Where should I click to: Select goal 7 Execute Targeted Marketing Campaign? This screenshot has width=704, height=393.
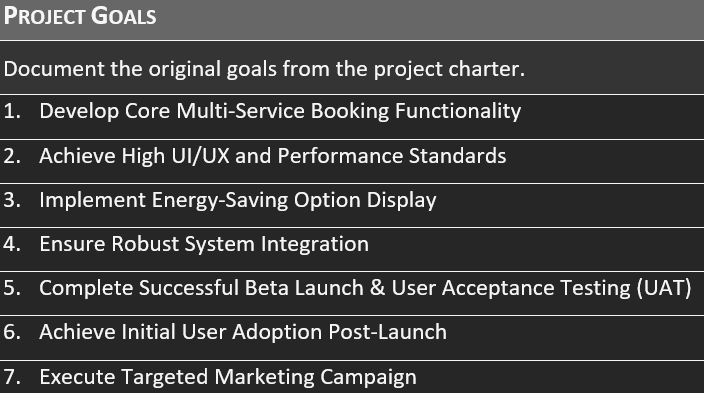pyautogui.click(x=228, y=377)
